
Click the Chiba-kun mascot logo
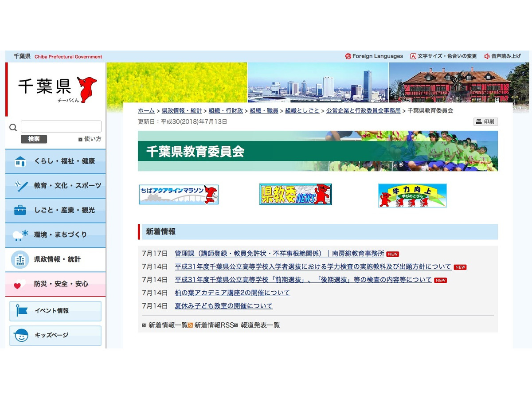click(86, 89)
